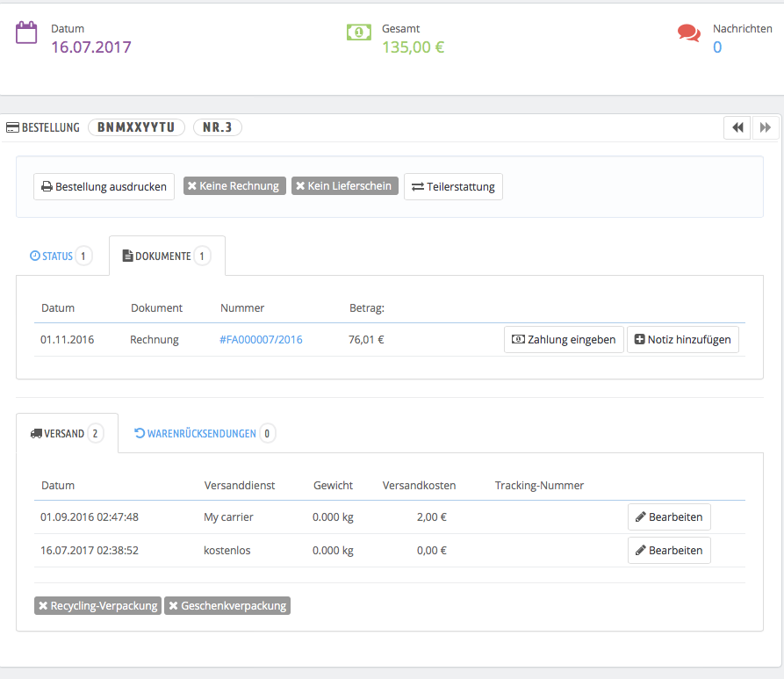The height and width of the screenshot is (679, 784).
Task: Click shipping date 16.07.2017 02:38:52
Action: [90, 551]
